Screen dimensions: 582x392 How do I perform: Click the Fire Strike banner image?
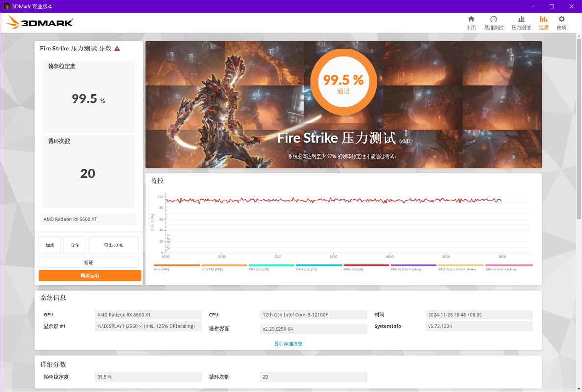tap(343, 104)
